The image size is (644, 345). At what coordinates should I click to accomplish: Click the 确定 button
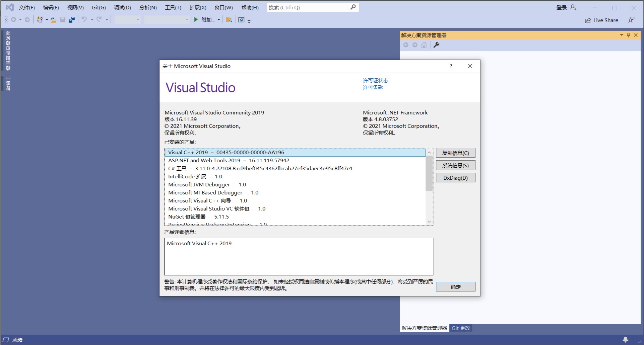455,287
